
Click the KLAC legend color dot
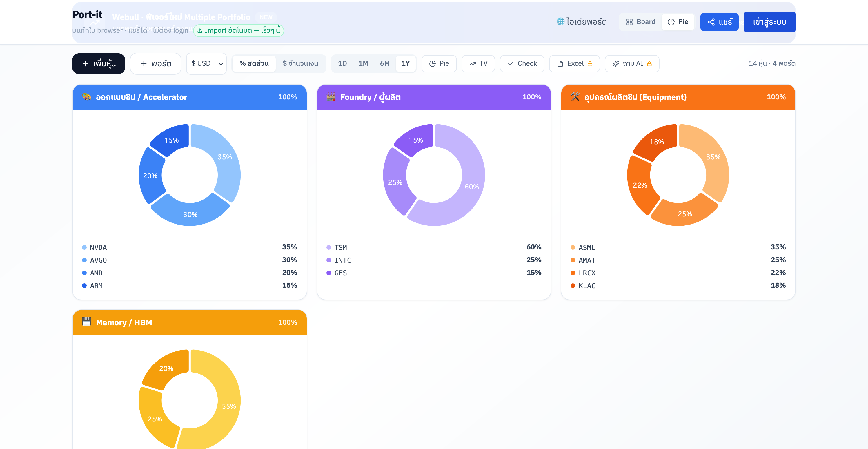tap(573, 286)
